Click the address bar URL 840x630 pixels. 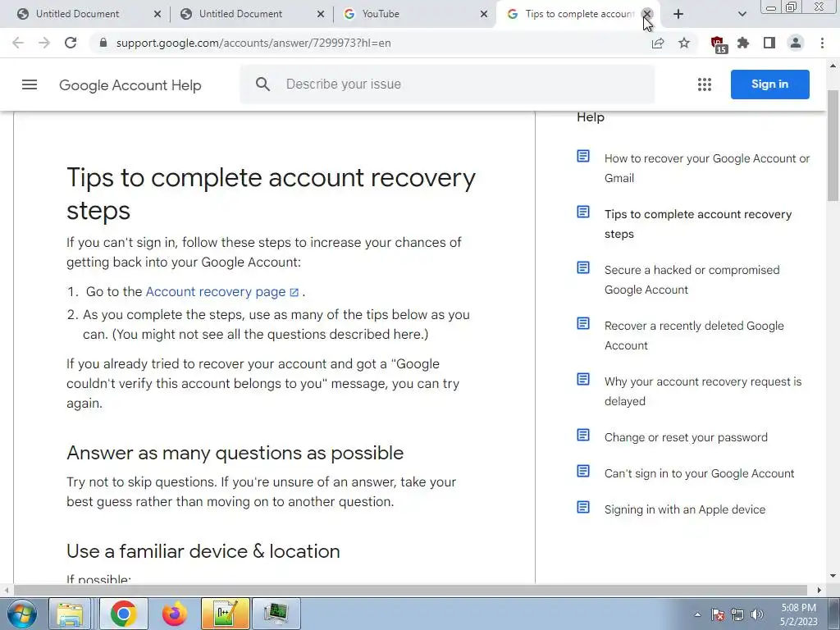[x=253, y=43]
